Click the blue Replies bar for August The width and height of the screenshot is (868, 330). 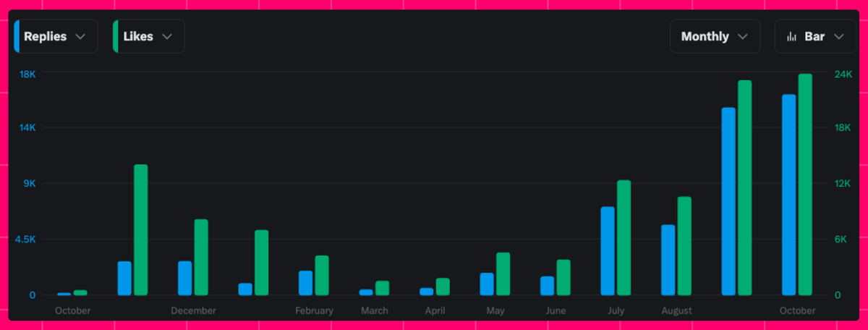668,260
